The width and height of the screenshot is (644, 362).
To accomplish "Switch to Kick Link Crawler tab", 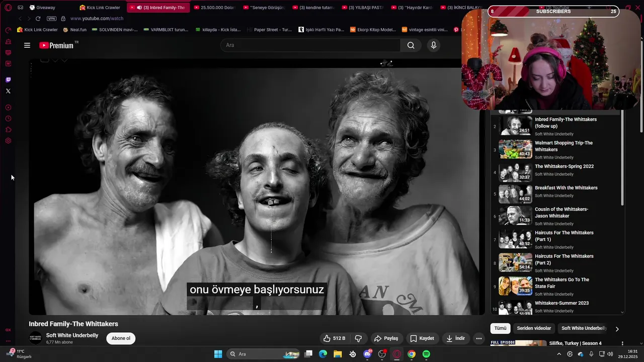I will click(x=100, y=8).
